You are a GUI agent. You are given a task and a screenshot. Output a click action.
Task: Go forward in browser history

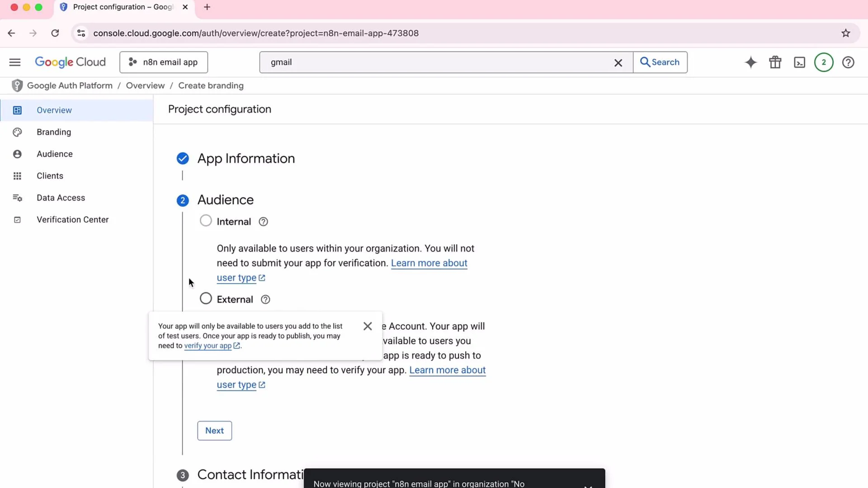click(x=33, y=33)
